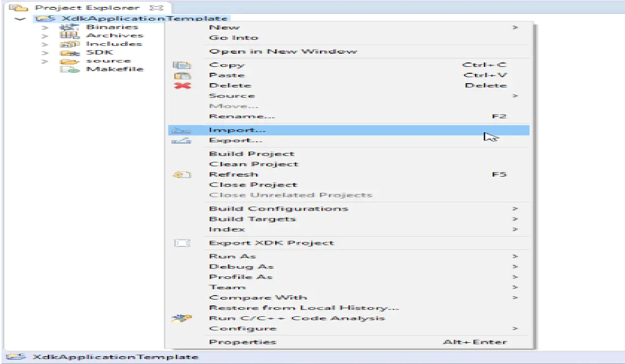The width and height of the screenshot is (625, 364).
Task: Click the Export icon in menu
Action: [x=181, y=141]
